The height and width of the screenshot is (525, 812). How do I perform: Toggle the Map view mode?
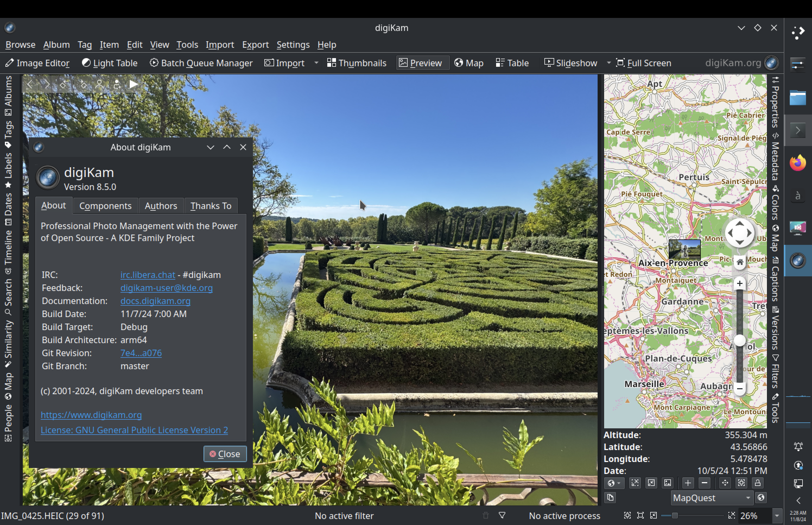coord(469,63)
